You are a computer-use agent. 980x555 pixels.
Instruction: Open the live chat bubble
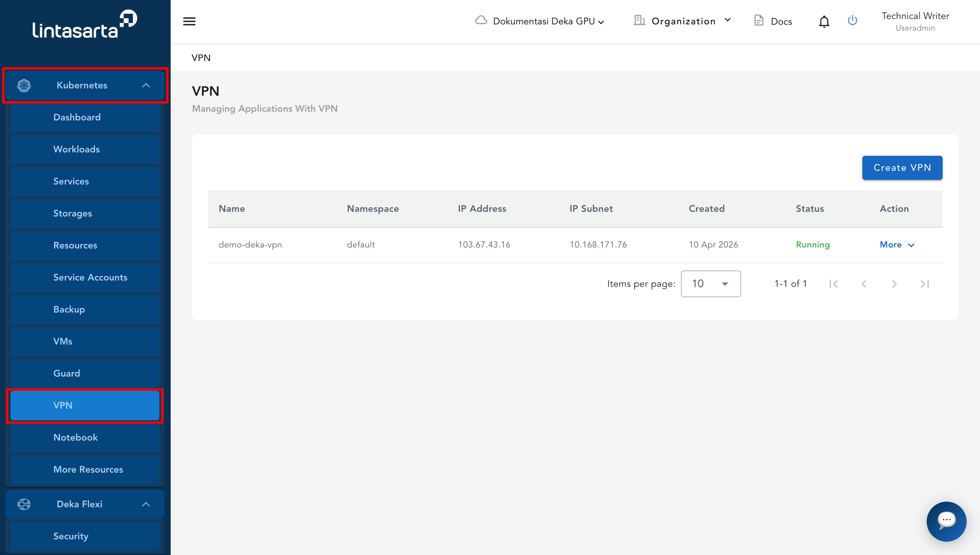pos(946,521)
